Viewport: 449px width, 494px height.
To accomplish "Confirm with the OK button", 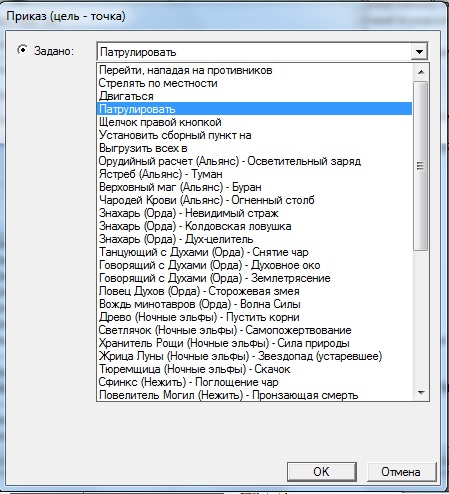I will (x=322, y=472).
